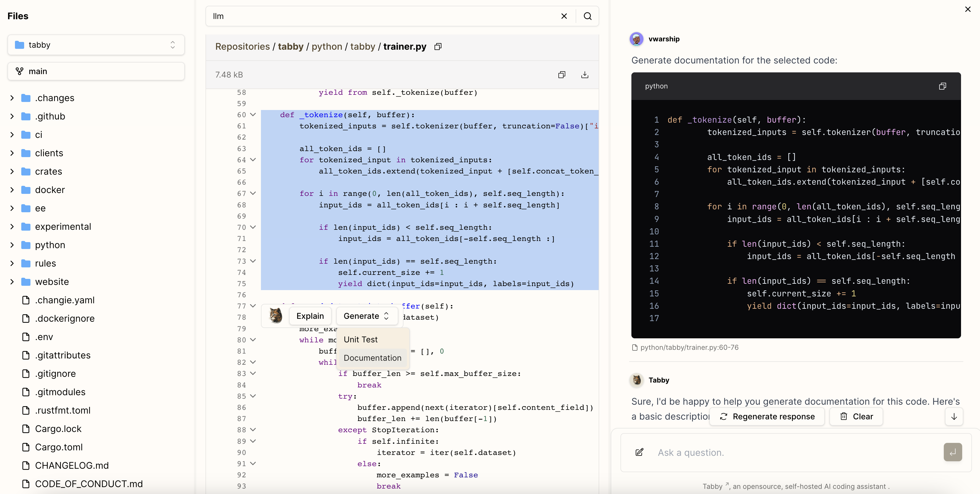Choose Unit Test in the Generate menu
Viewport: 980px width, 494px height.
click(x=360, y=339)
